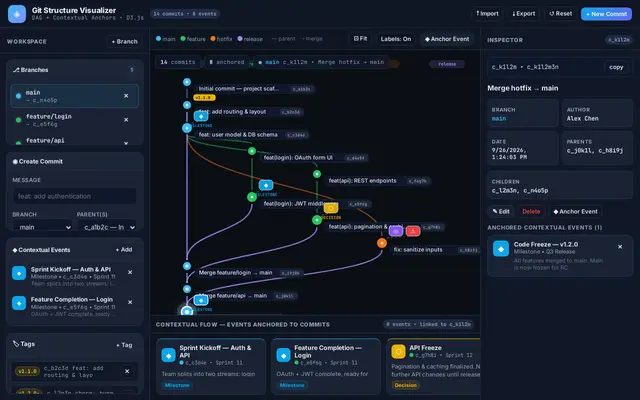Click the Edit button in Inspector
This screenshot has height=400, width=640.
coord(501,211)
